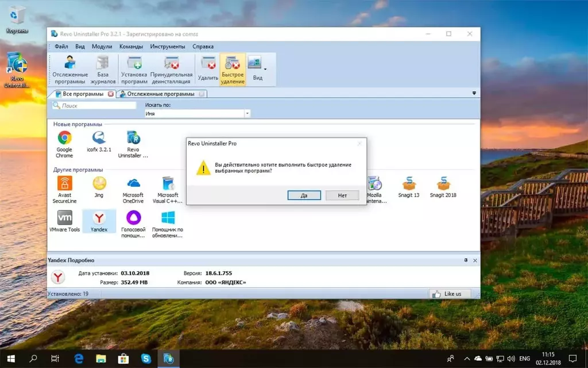Image resolution: width=588 pixels, height=368 pixels.
Task: Select Microsoft OneDrive program icon
Action: click(133, 190)
